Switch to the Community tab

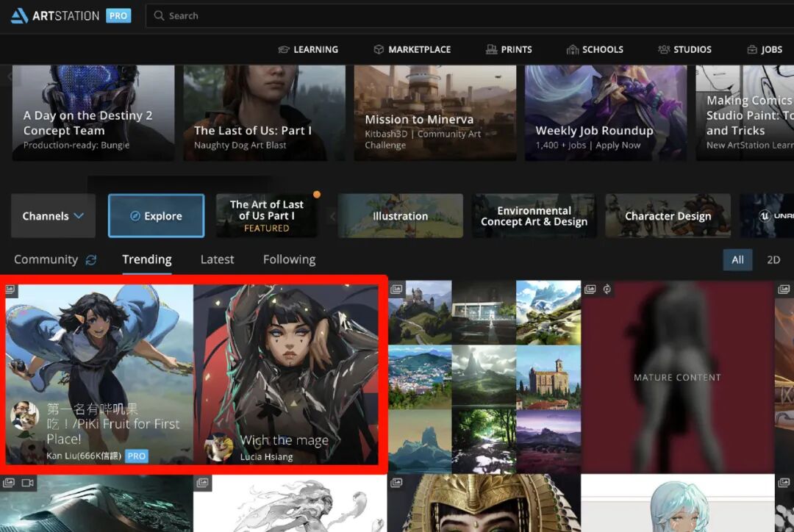click(x=46, y=259)
